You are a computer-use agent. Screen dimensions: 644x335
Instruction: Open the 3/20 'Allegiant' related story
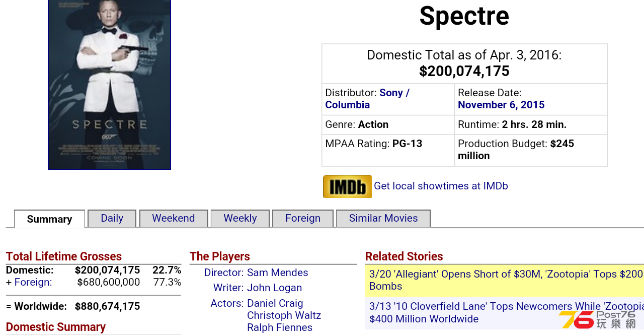(x=505, y=280)
